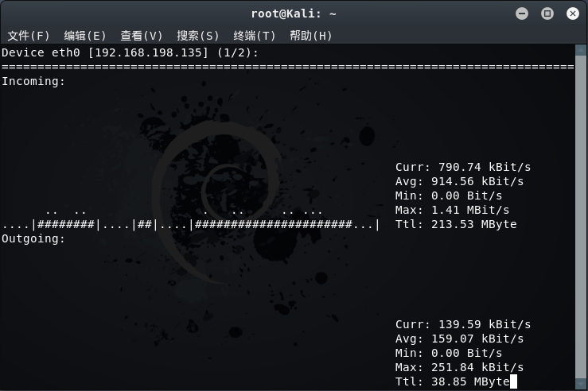Click incoming 'Max: 1.41 MBit/s' value
This screenshot has height=391, width=588.
click(452, 210)
